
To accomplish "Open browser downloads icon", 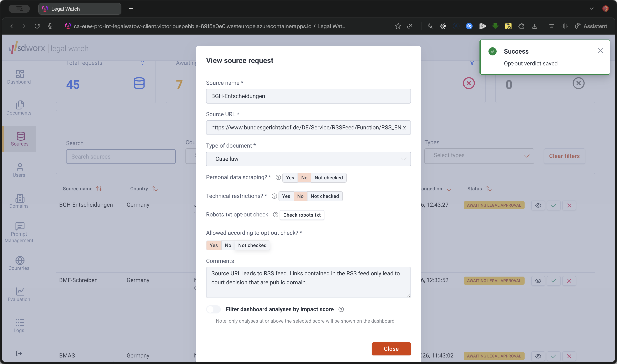I will [x=534, y=26].
